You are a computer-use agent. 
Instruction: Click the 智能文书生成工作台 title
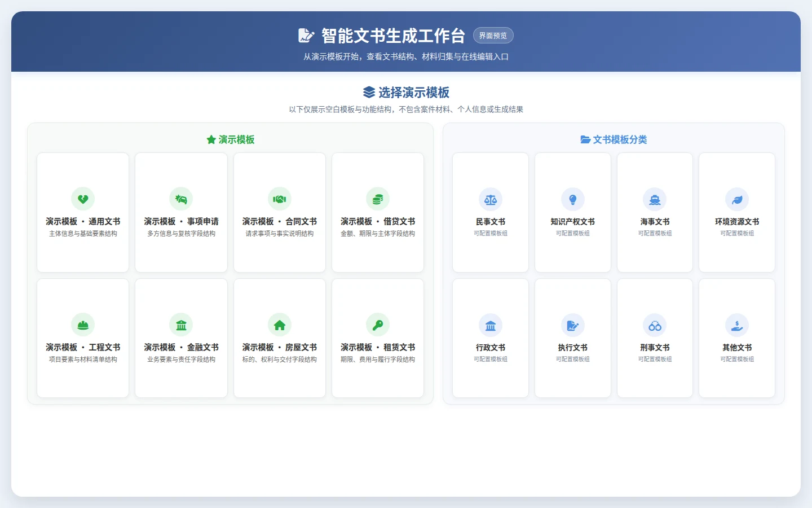[394, 36]
